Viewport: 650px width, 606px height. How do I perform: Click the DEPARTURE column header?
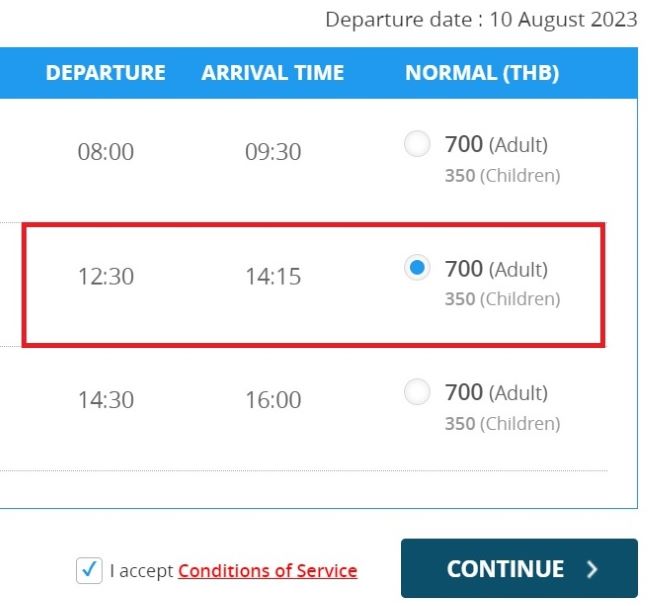[x=106, y=73]
